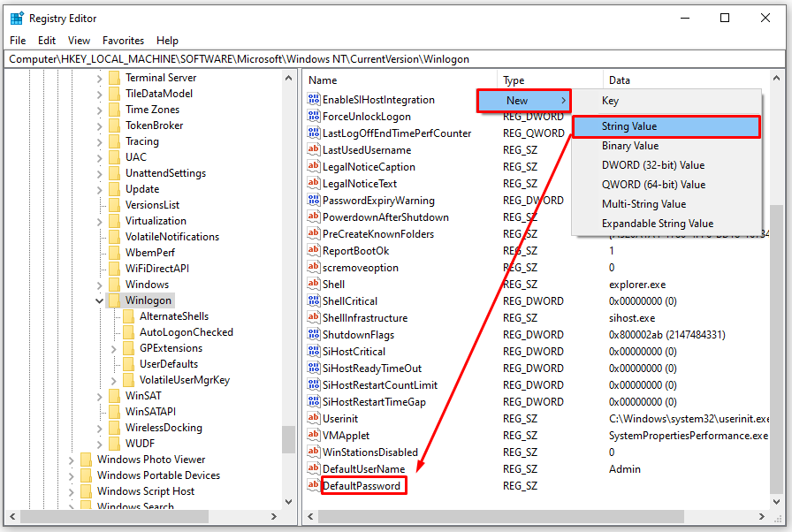Click the string icon beside Userinit
The image size is (792, 532).
[x=313, y=418]
